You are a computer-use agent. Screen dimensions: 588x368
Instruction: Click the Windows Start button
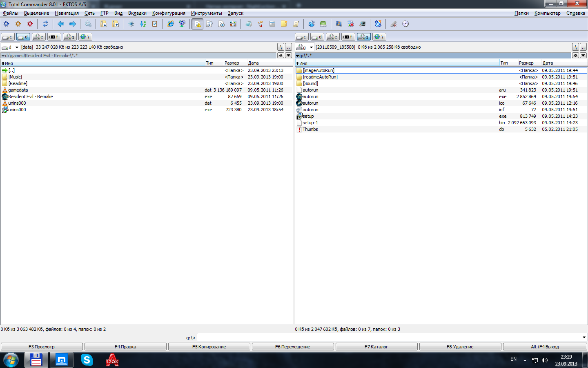click(11, 360)
